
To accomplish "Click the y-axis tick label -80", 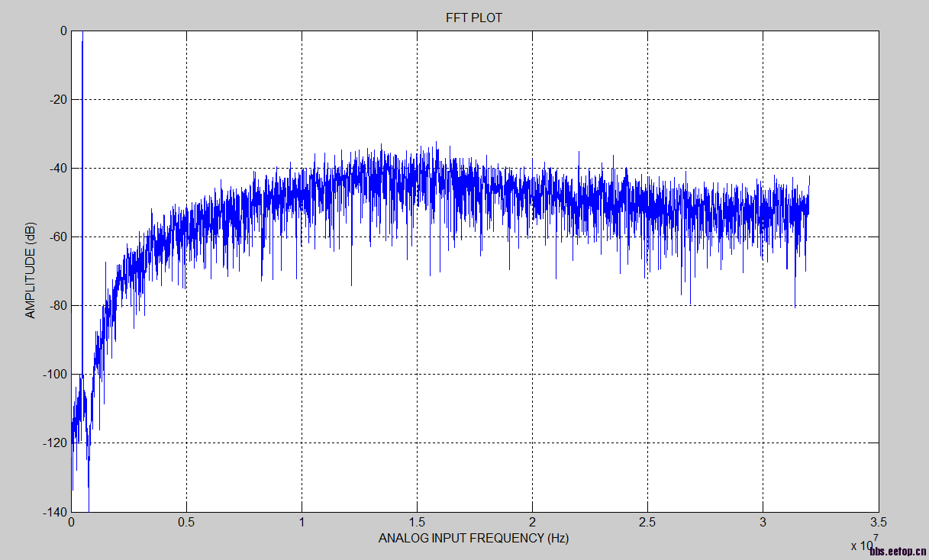I will (x=58, y=305).
